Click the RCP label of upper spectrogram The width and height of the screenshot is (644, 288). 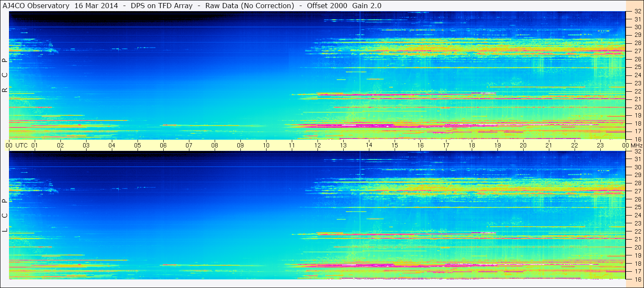coord(5,76)
